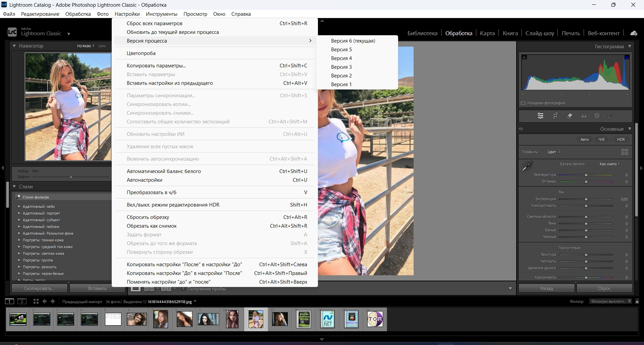Expand 'Портреты: темная кожа' preset group
Image resolution: width=644 pixels, height=345 pixels.
click(x=19, y=240)
